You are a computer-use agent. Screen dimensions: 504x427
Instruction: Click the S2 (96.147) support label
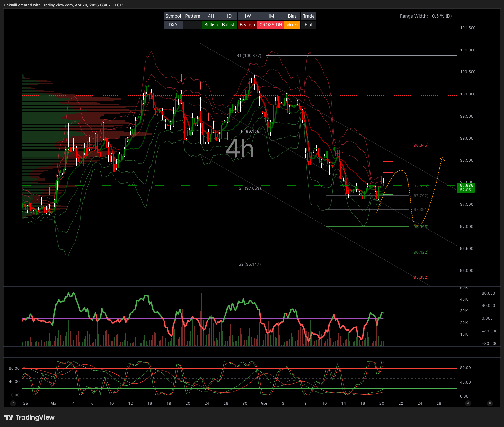[250, 264]
